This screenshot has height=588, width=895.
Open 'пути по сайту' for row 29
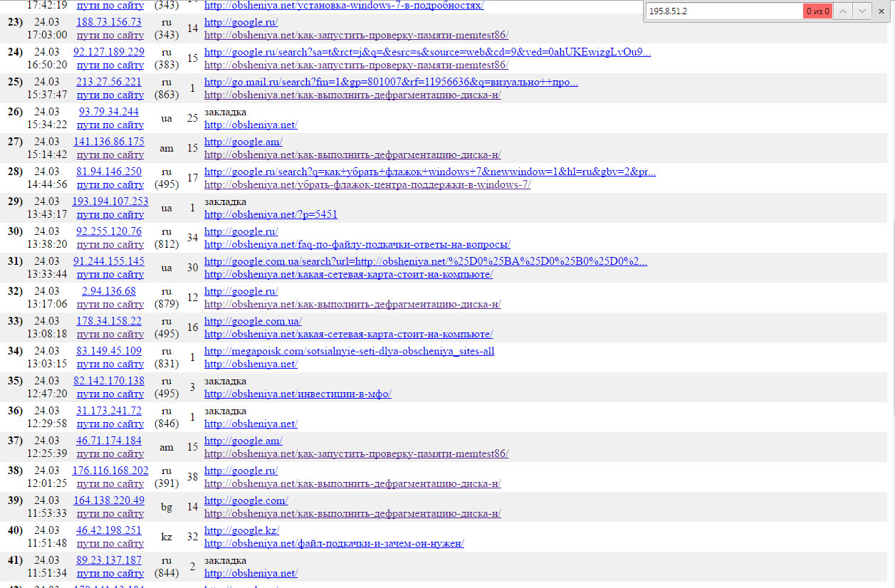(110, 214)
